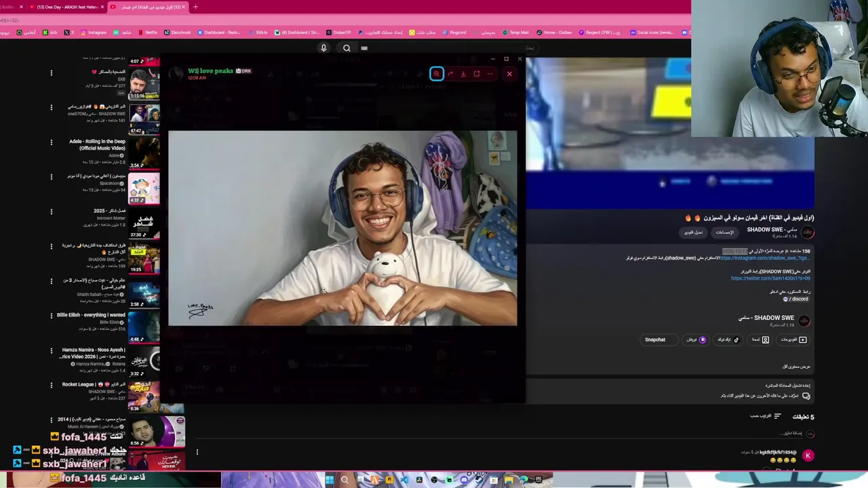Click the Windows taskbar search icon
This screenshot has height=488, width=868.
tap(344, 480)
